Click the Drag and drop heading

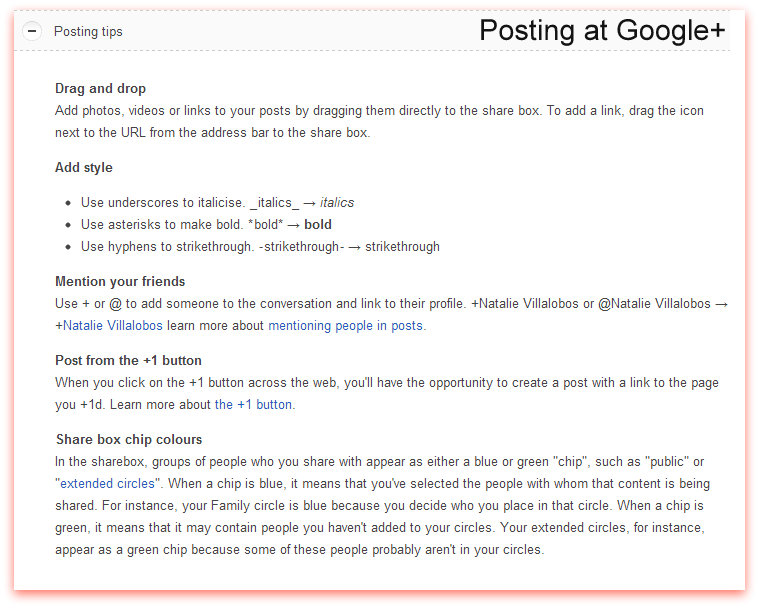[x=100, y=89]
